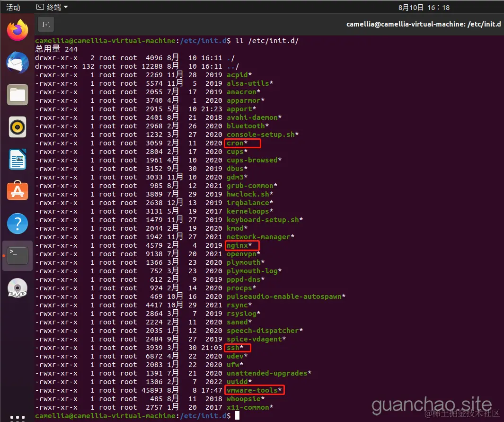Click the ssh* file entry
504x422 pixels.
point(235,348)
